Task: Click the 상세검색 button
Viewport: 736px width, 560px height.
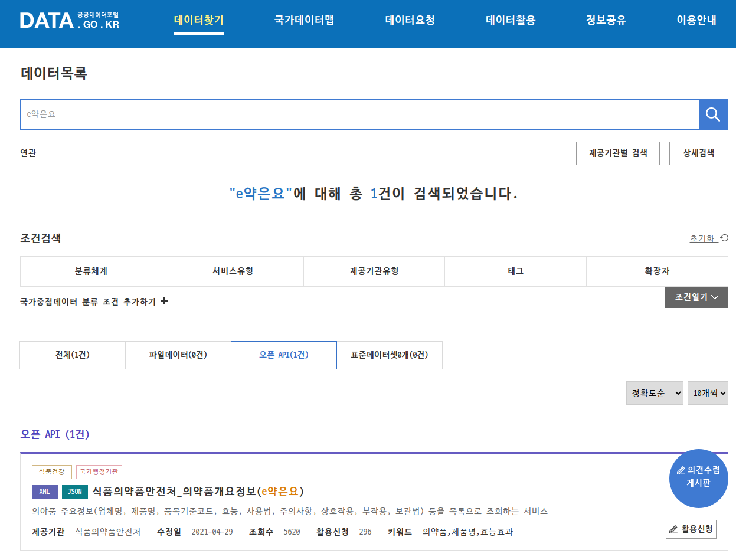Action: click(x=699, y=153)
